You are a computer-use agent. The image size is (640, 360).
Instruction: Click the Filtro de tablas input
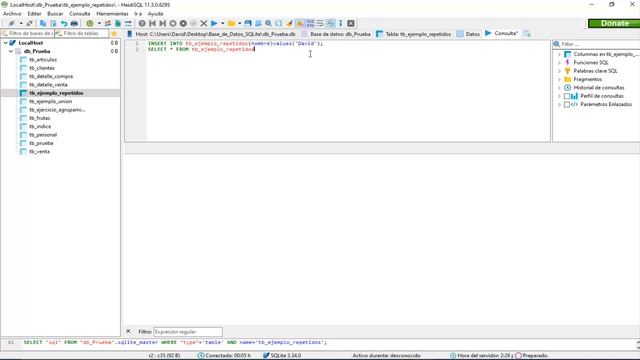click(x=82, y=33)
